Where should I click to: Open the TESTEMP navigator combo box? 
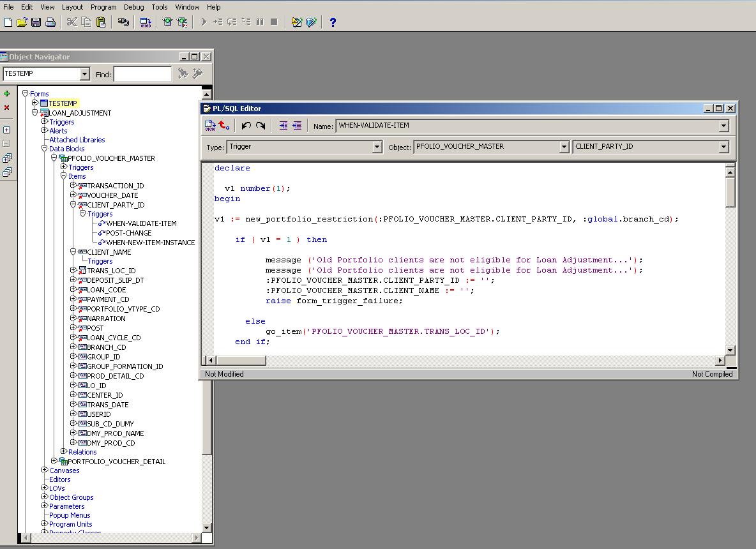tap(85, 74)
